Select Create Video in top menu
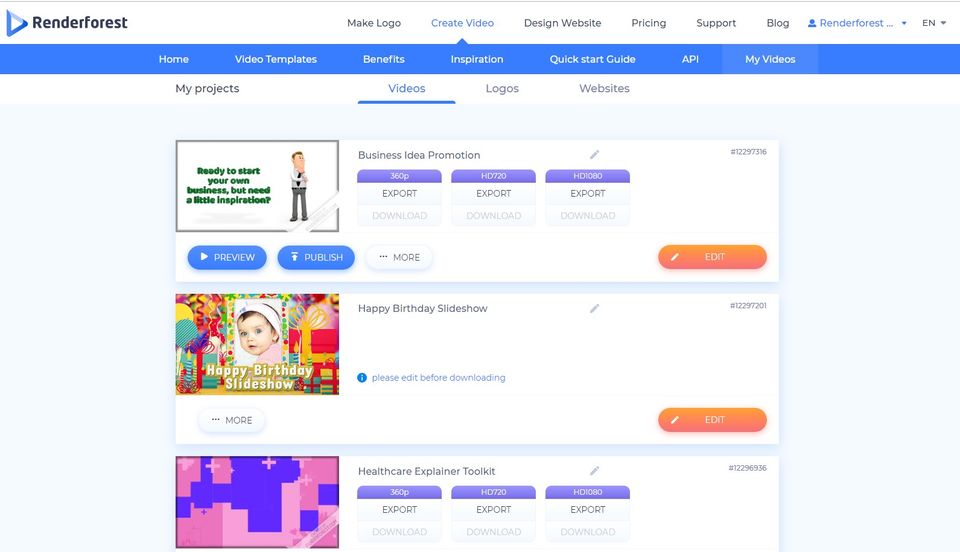This screenshot has width=960, height=552. (462, 23)
